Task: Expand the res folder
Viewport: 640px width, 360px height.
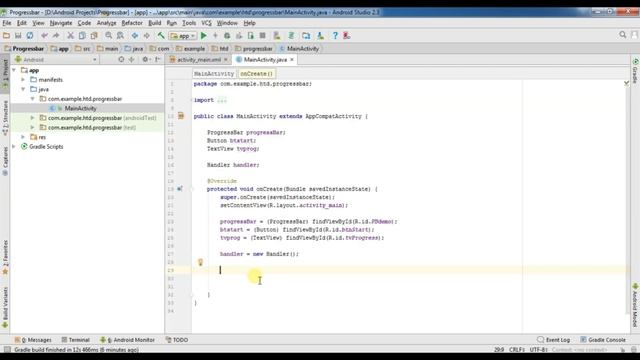Action: (24, 137)
